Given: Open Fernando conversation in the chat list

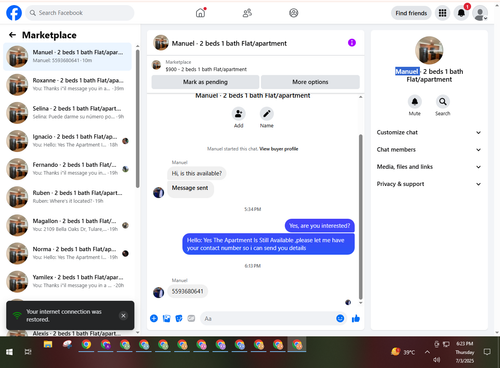Looking at the screenshot, I should (67, 169).
